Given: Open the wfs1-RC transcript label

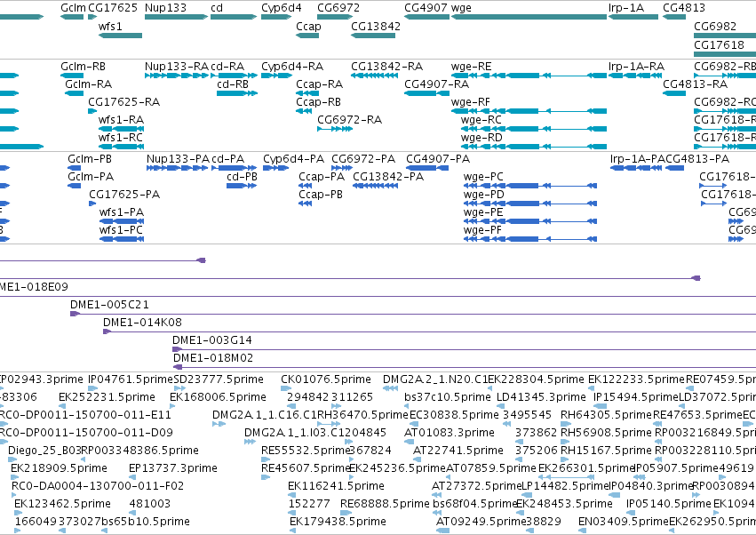Looking at the screenshot, I should (x=121, y=138).
